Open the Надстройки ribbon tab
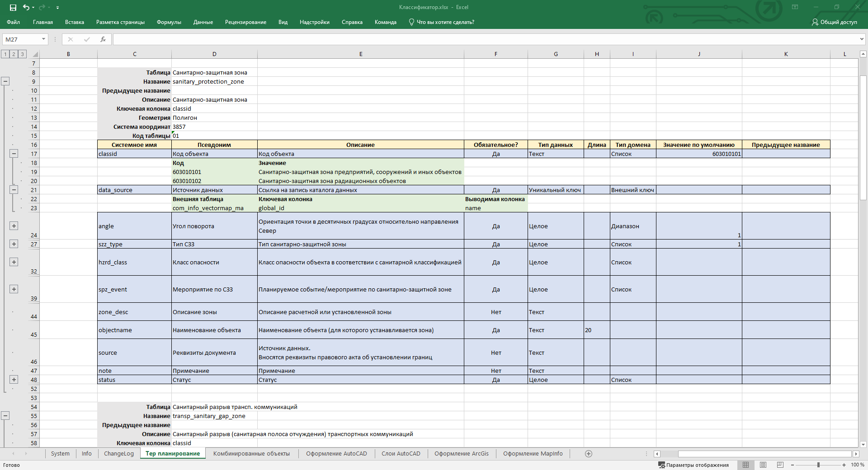Viewport: 868px width, 470px height. 315,22
